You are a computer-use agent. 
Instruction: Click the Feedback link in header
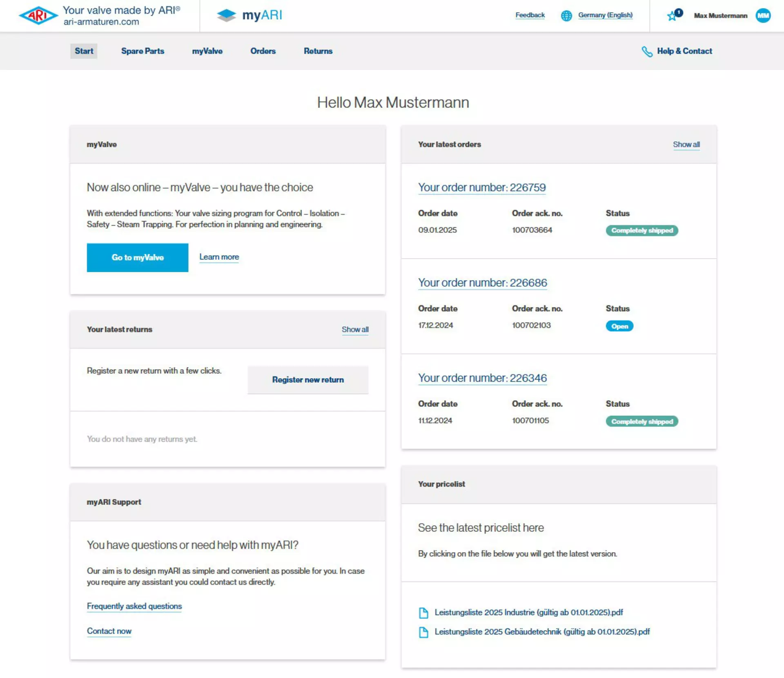[530, 15]
